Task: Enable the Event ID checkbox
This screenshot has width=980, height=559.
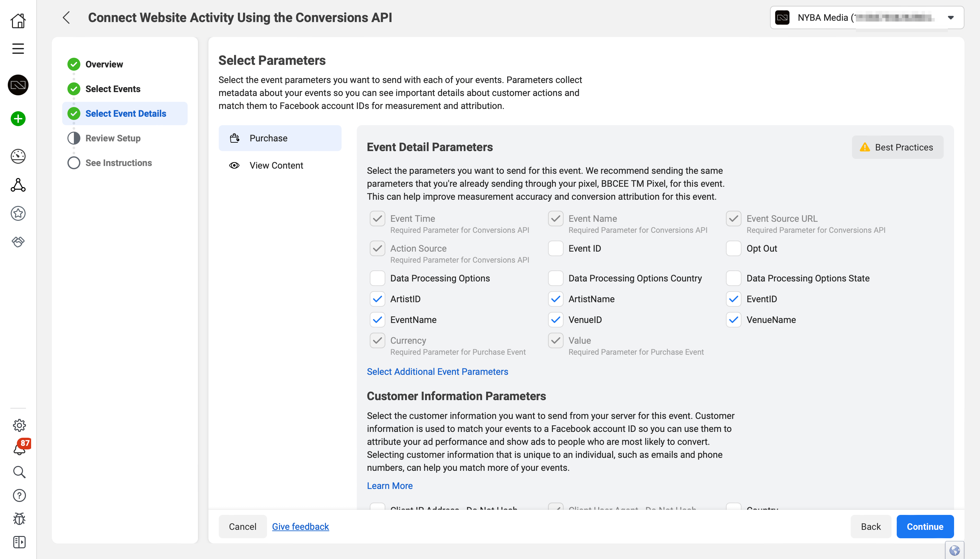Action: point(555,248)
